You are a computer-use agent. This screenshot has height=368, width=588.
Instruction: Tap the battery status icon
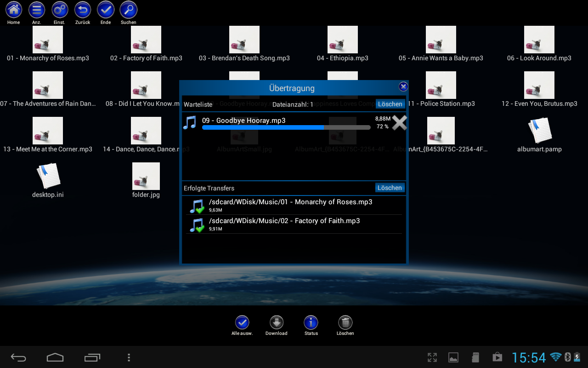pyautogui.click(x=577, y=357)
